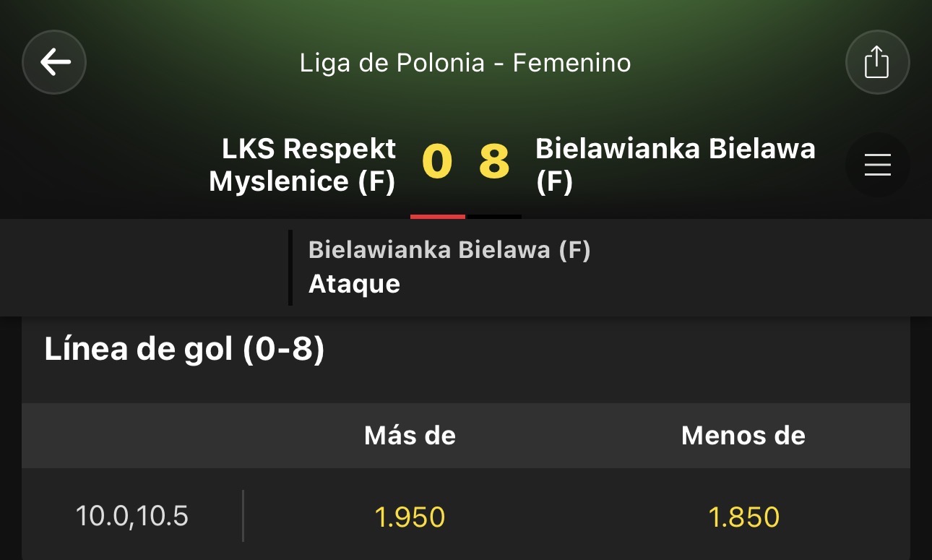Open the hamburger menu beside Bielawianka Bielawa
Viewport: 932px width, 560px height.
(x=877, y=165)
